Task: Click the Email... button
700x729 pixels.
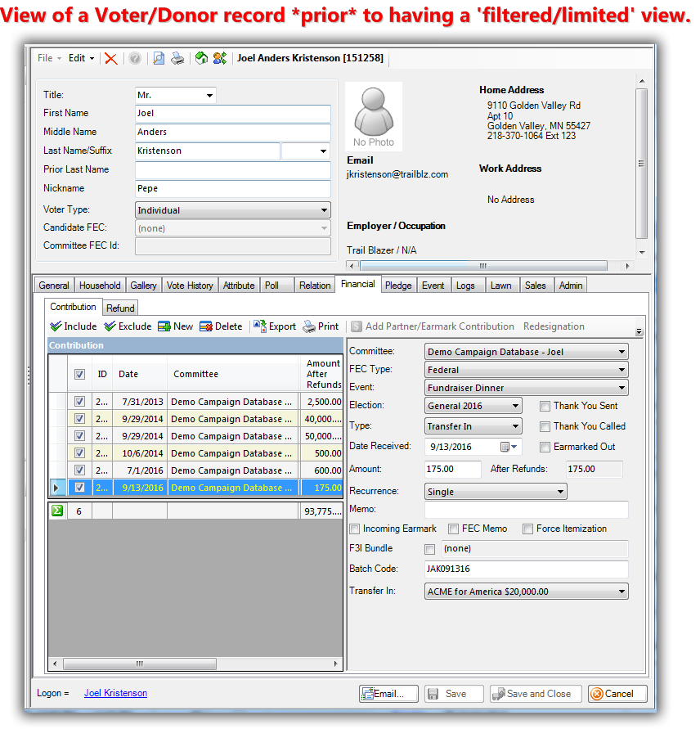Action: pos(388,694)
